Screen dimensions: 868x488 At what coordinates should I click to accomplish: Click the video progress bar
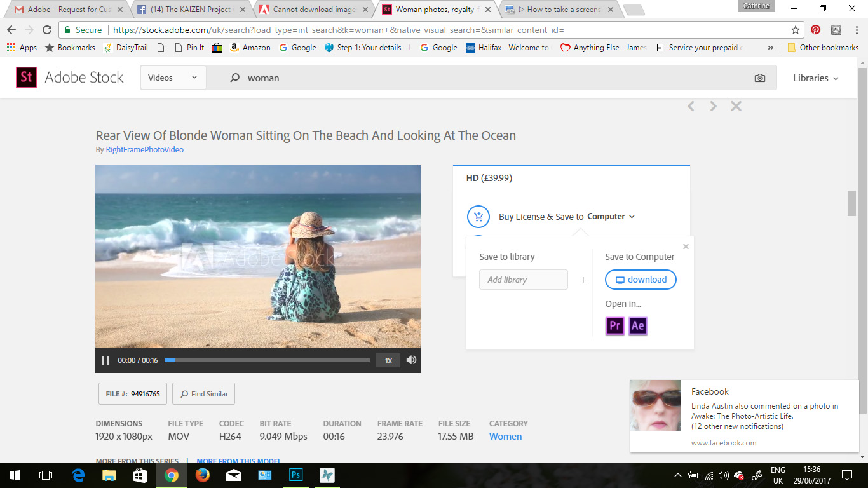(267, 360)
